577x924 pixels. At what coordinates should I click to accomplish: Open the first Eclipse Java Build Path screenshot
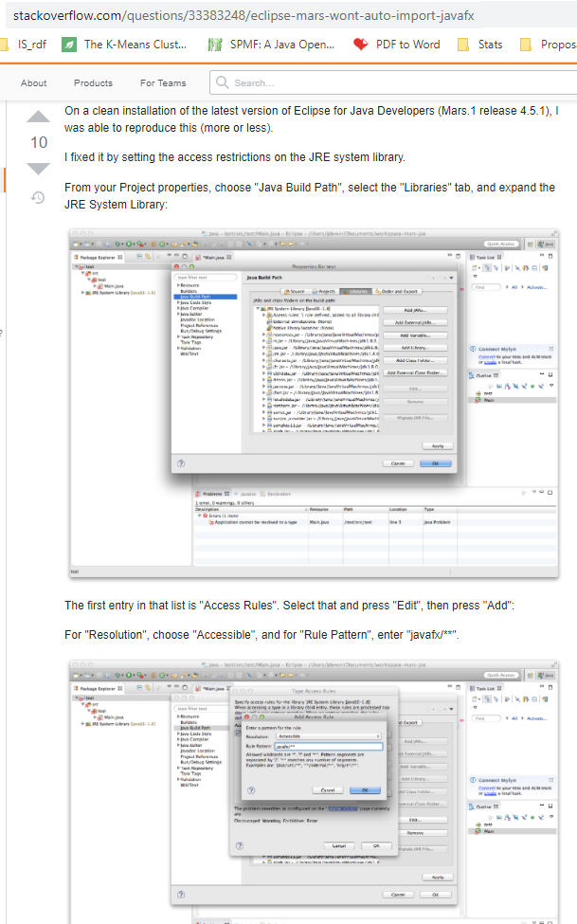point(314,404)
